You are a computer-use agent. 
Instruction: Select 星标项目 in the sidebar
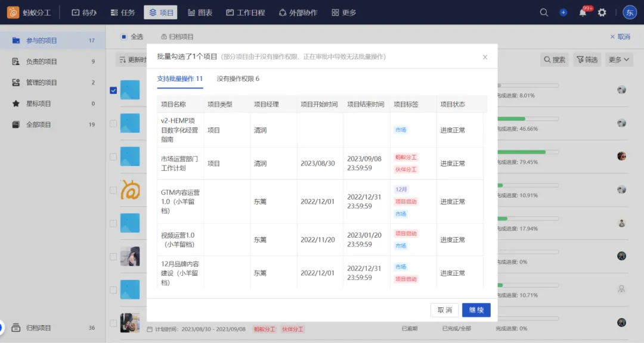(x=39, y=104)
